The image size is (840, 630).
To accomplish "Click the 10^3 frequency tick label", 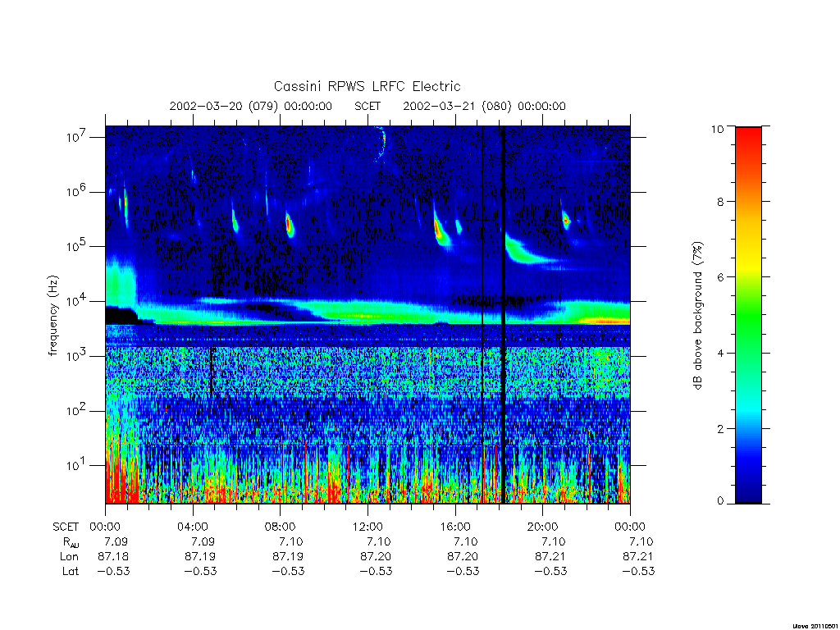I will (77, 356).
